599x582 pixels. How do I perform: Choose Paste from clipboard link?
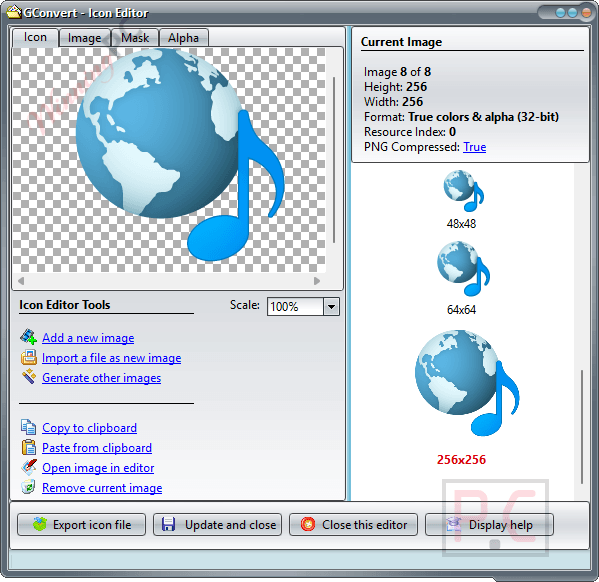[x=97, y=448]
